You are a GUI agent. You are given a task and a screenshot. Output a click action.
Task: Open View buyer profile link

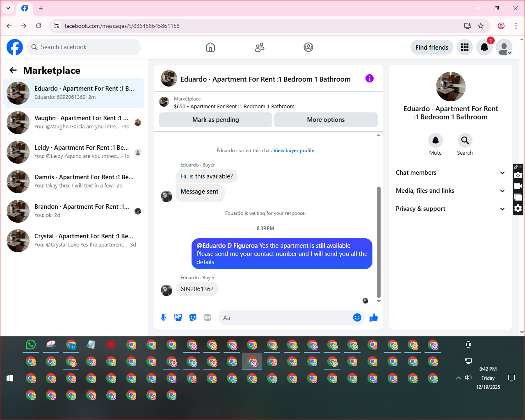click(x=294, y=151)
